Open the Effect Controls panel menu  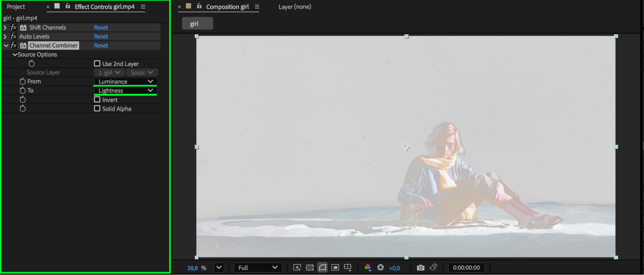pos(143,6)
